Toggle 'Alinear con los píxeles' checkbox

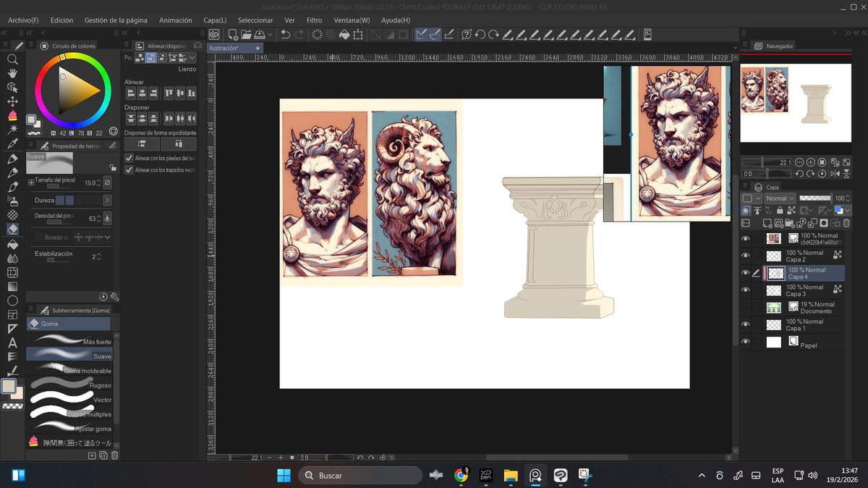point(129,158)
